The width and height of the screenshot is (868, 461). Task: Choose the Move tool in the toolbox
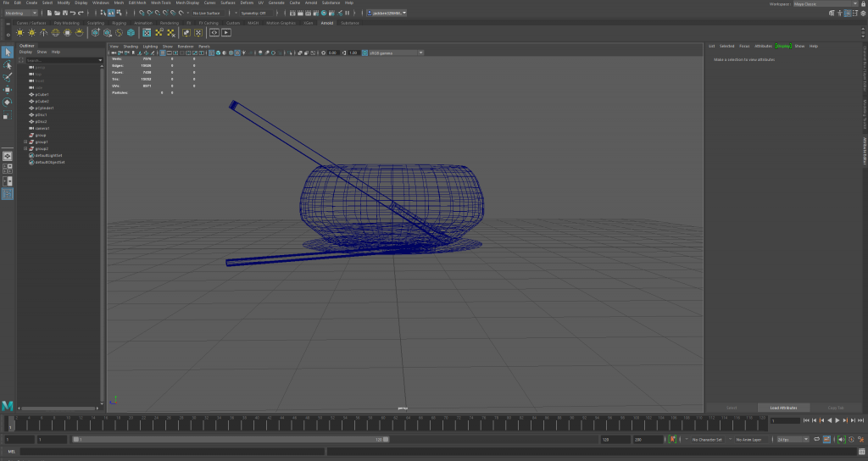8,89
